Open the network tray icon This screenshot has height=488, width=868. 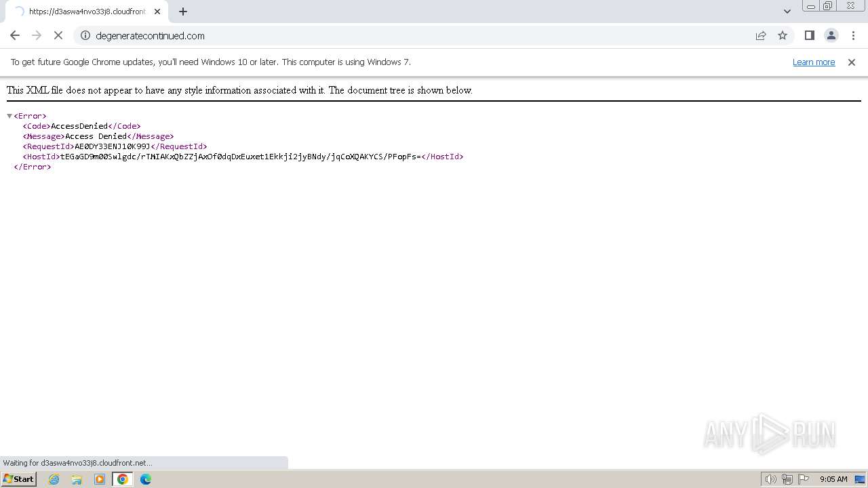[787, 479]
